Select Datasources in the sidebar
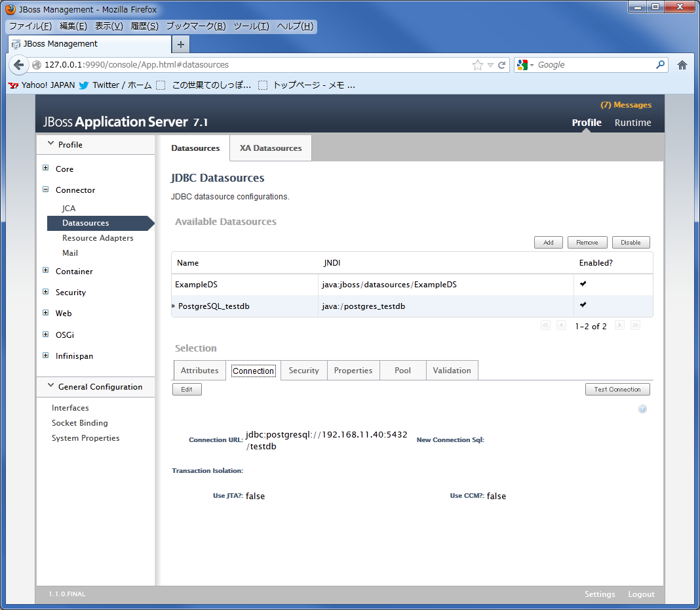700x610 pixels. pos(100,223)
